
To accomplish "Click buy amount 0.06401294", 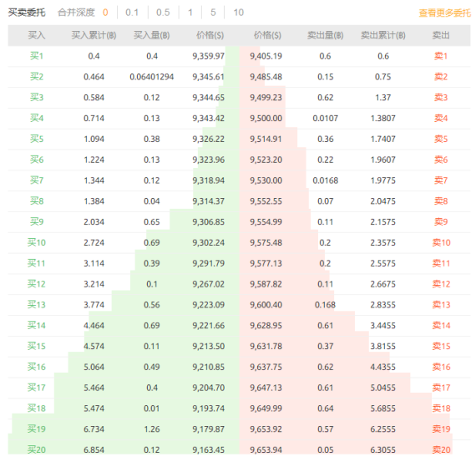I will [151, 77].
